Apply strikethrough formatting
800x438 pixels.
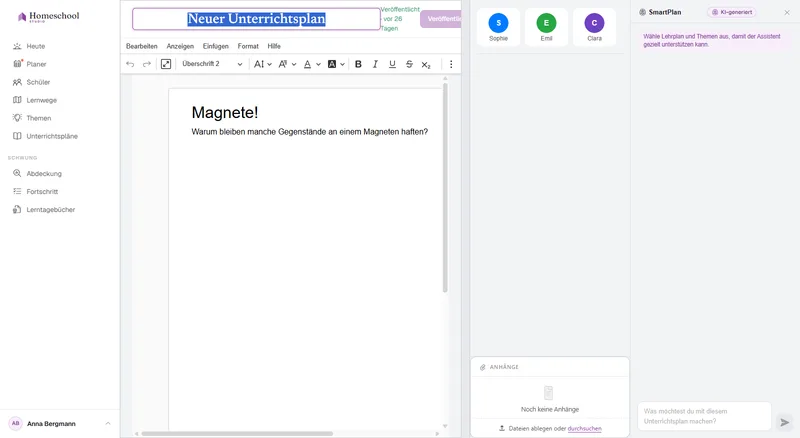[x=409, y=64]
